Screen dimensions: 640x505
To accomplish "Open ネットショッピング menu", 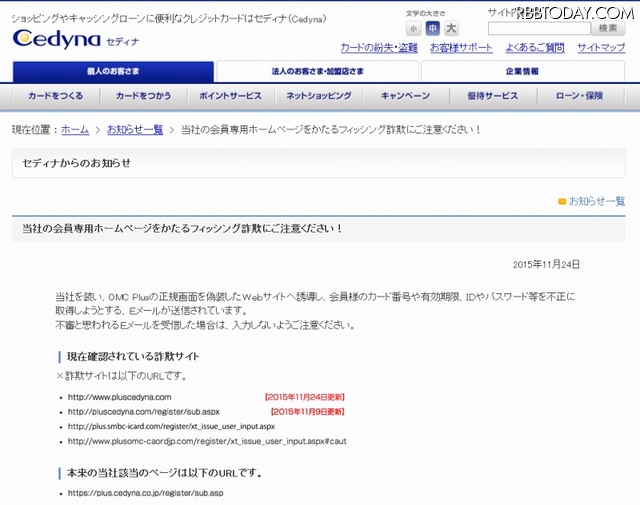I will tap(318, 96).
